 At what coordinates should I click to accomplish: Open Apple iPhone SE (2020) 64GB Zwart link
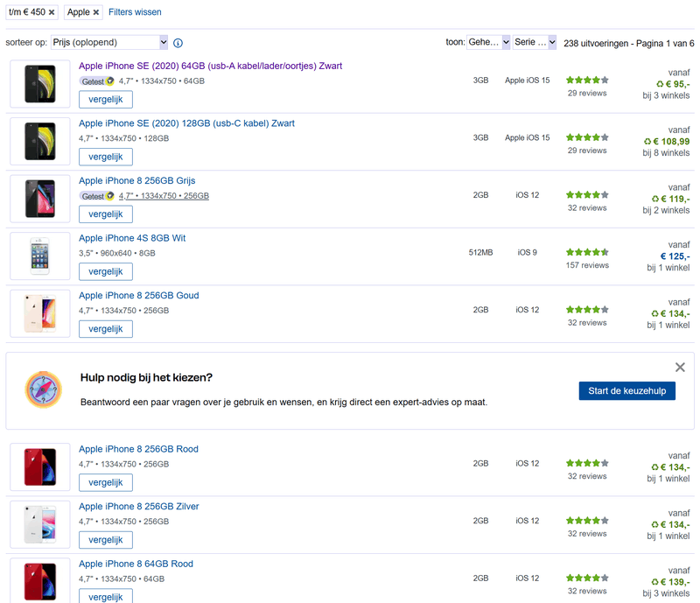(x=210, y=66)
